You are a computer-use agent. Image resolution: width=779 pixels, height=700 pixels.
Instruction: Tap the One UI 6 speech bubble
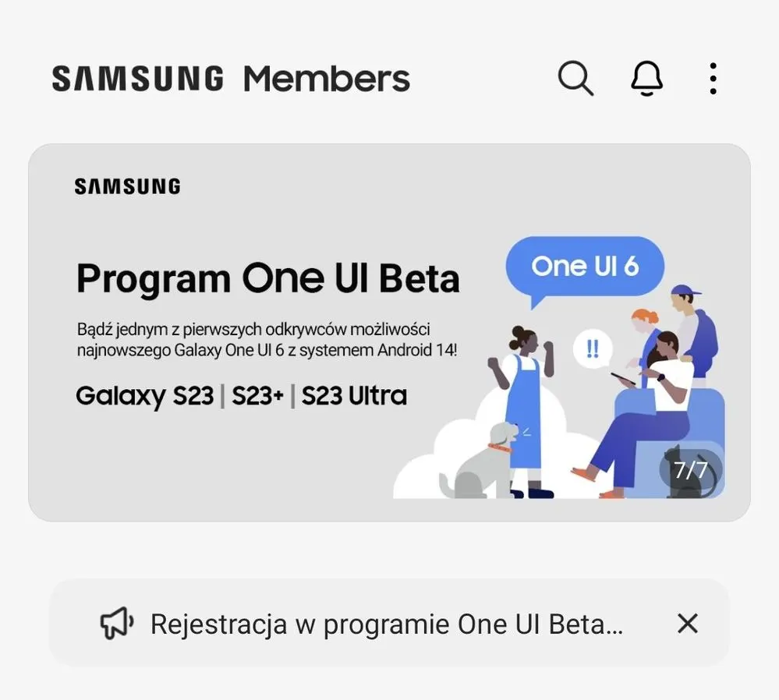585,267
